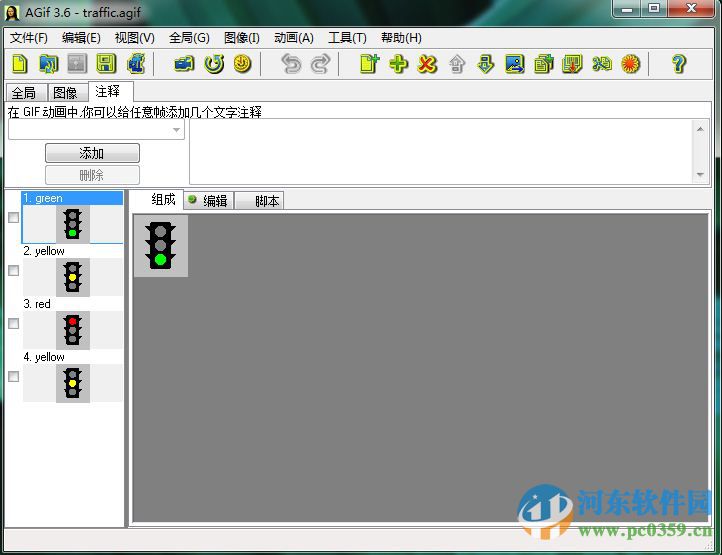This screenshot has height=555, width=722.
Task: Tick the checkbox for frame 4 yellow
Action: click(14, 376)
